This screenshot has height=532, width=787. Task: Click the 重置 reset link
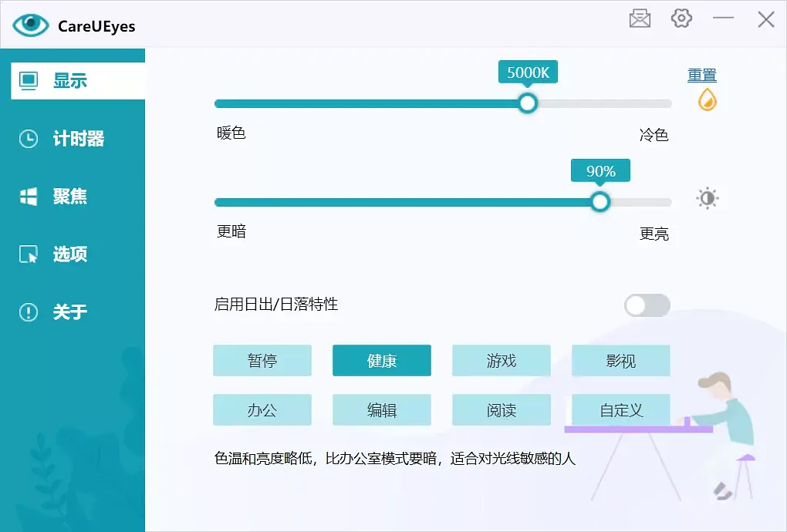[x=701, y=75]
